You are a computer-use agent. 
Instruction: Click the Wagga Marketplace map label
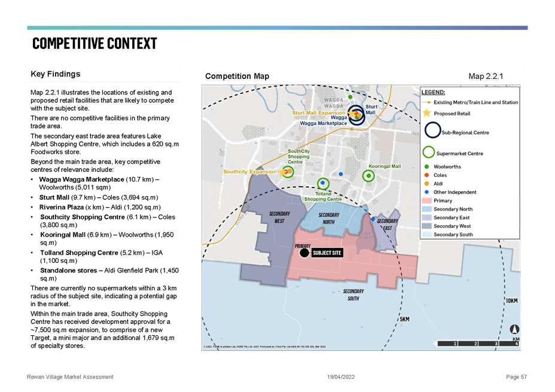click(324, 120)
